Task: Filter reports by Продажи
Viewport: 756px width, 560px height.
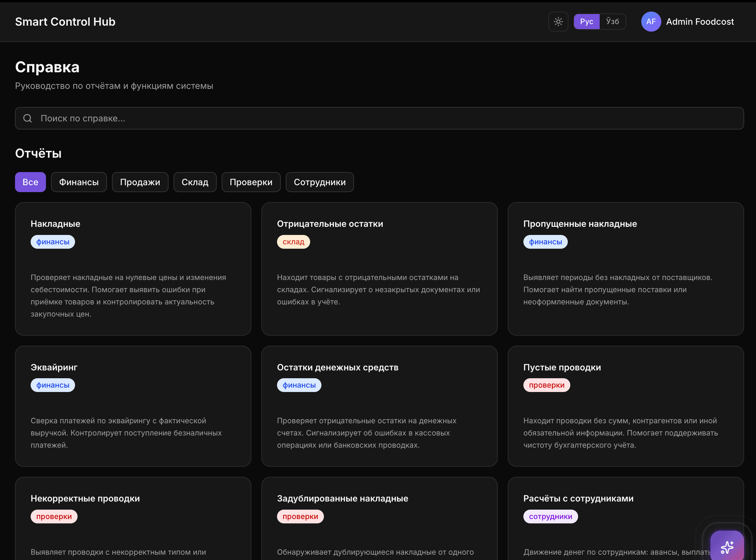Action: pyautogui.click(x=140, y=182)
